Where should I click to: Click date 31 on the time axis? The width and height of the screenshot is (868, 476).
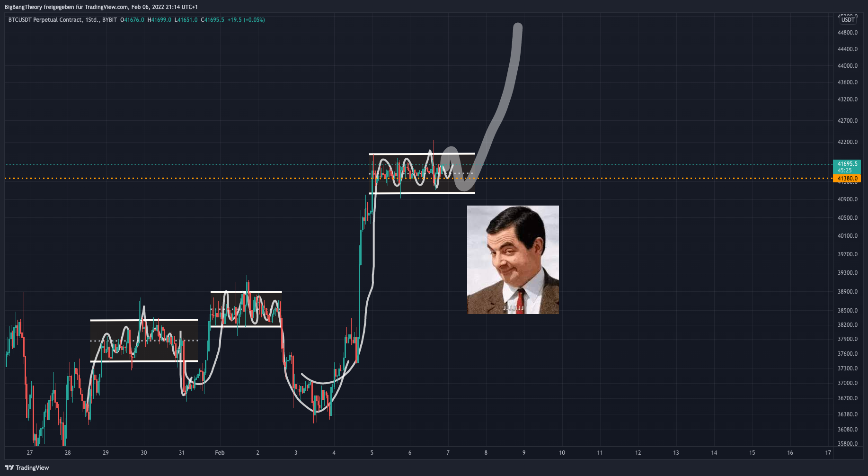(x=182, y=453)
